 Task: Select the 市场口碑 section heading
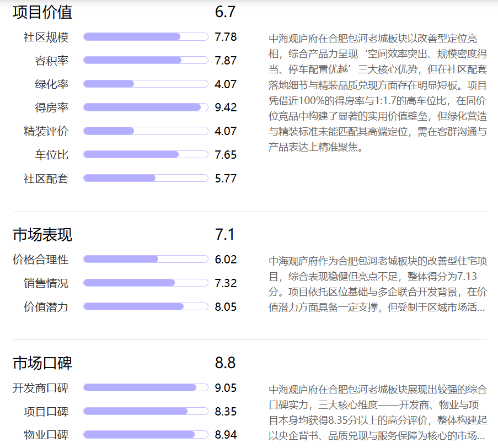42,363
